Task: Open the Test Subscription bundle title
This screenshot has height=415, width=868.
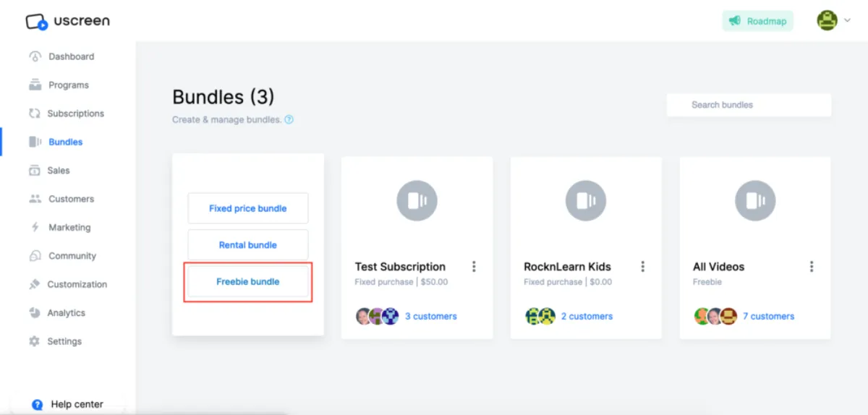Action: point(400,267)
